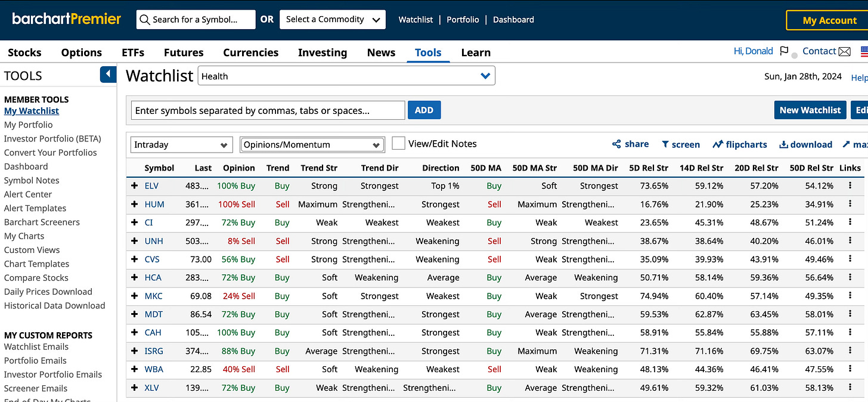Open Links menu for ISRG row
Viewport: 868px width, 402px height.
click(x=850, y=351)
